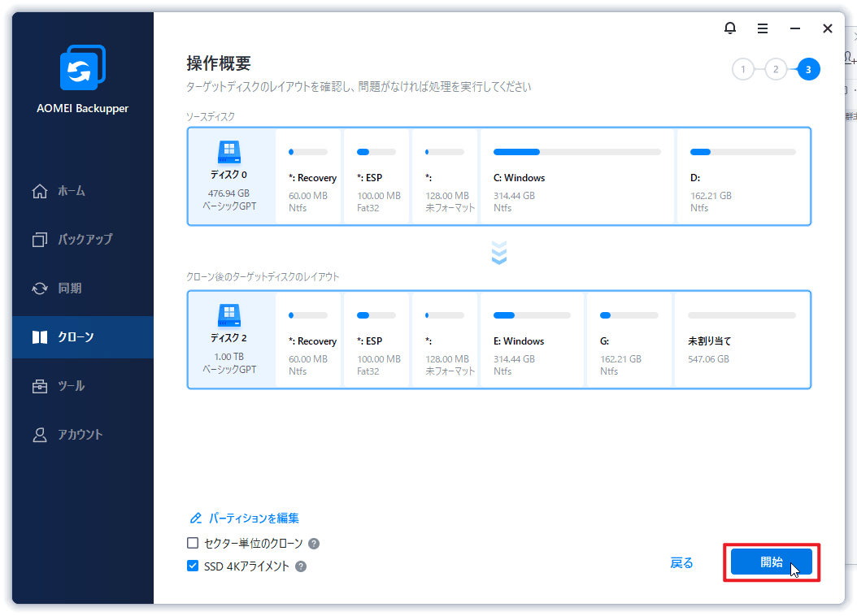857x616 pixels.
Task: Select target E: Windows partition
Action: click(x=532, y=340)
